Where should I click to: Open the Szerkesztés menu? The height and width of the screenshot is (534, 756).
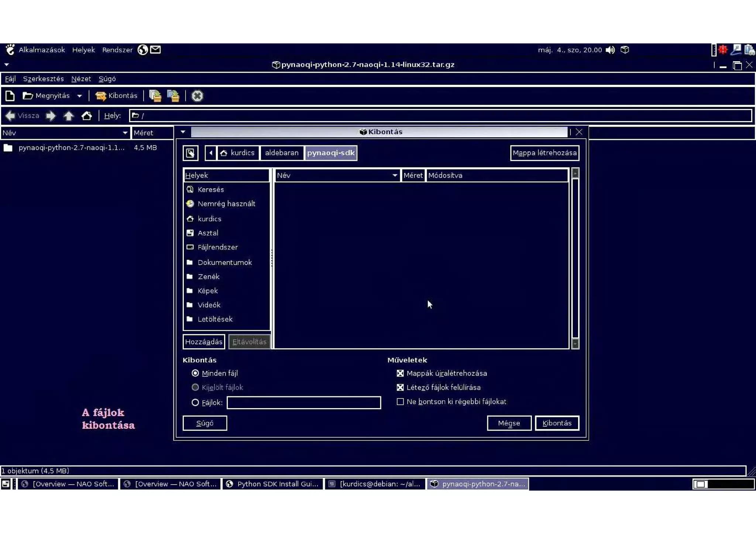(x=43, y=79)
